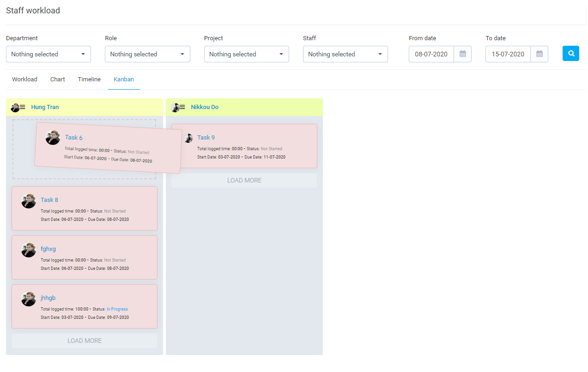Screen dimensions: 588x372
Task: Expand the Staff dropdown
Action: coord(345,54)
